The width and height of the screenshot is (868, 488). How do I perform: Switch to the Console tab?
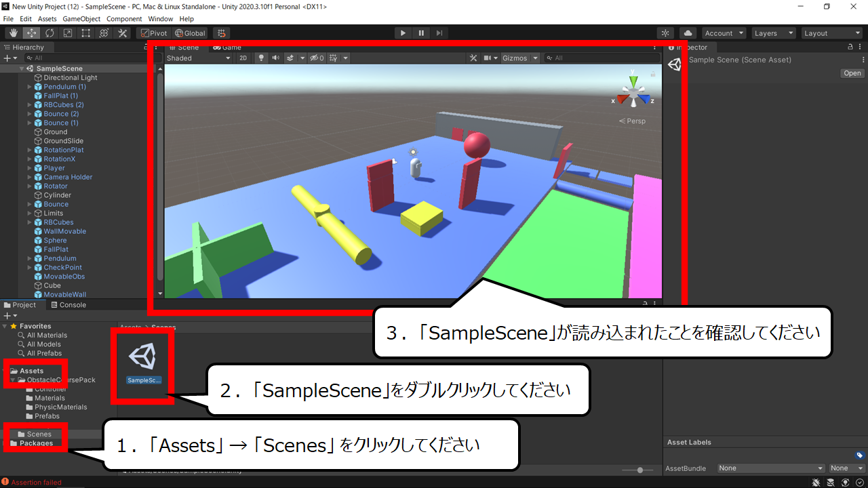point(68,305)
